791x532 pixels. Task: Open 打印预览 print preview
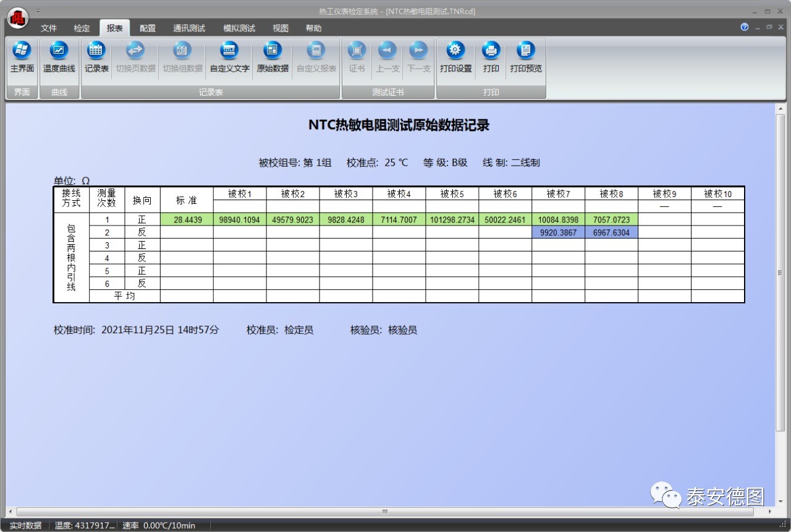pyautogui.click(x=526, y=57)
